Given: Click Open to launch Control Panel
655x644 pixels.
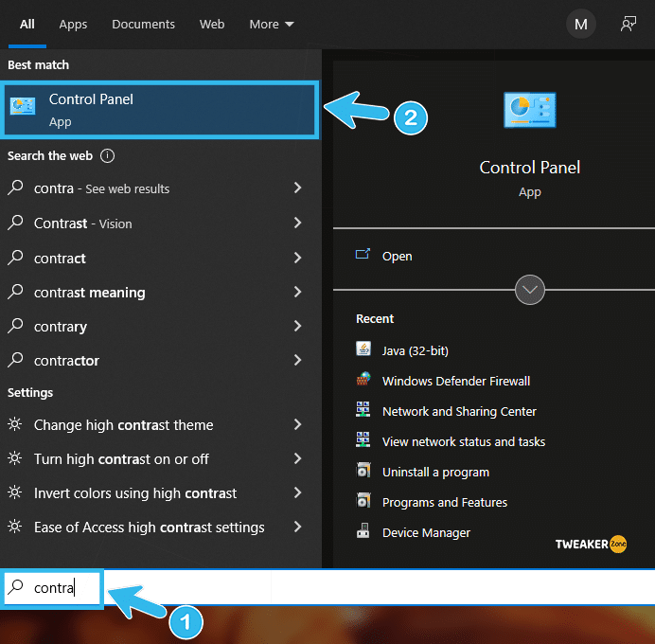Looking at the screenshot, I should click(x=397, y=256).
